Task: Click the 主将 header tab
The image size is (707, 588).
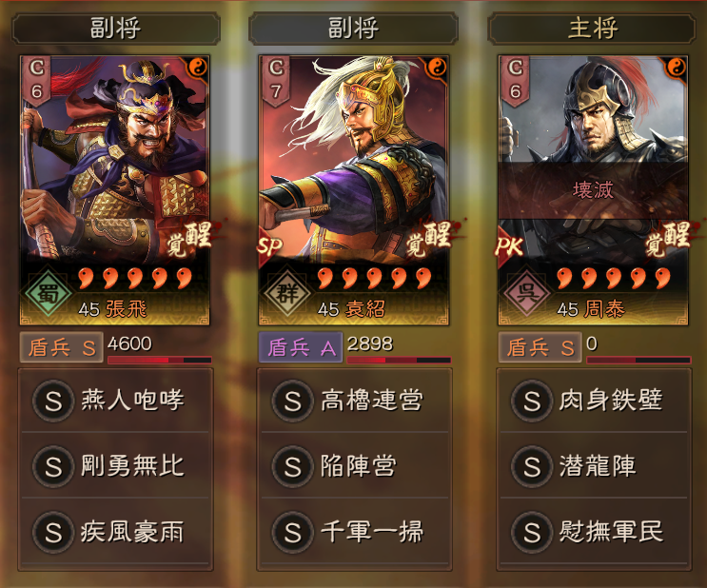Action: pyautogui.click(x=592, y=29)
